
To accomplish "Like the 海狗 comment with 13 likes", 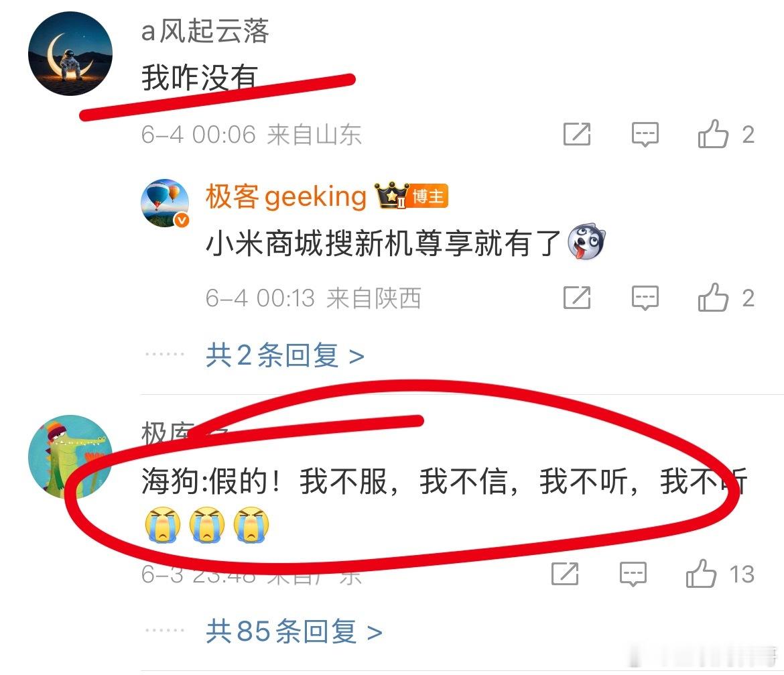I will coord(701,573).
